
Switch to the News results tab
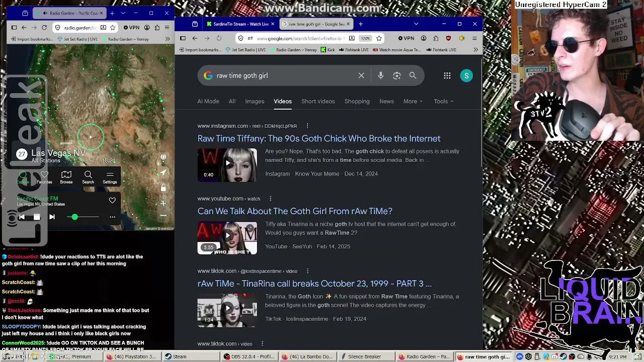[386, 101]
